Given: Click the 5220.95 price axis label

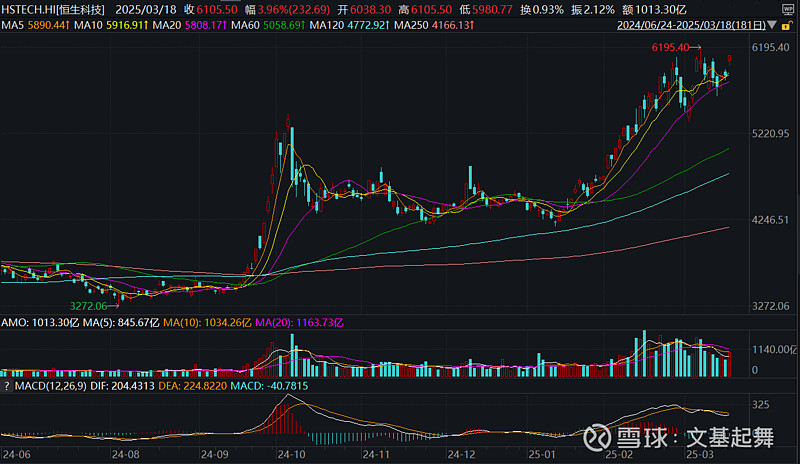Looking at the screenshot, I should pos(770,134).
